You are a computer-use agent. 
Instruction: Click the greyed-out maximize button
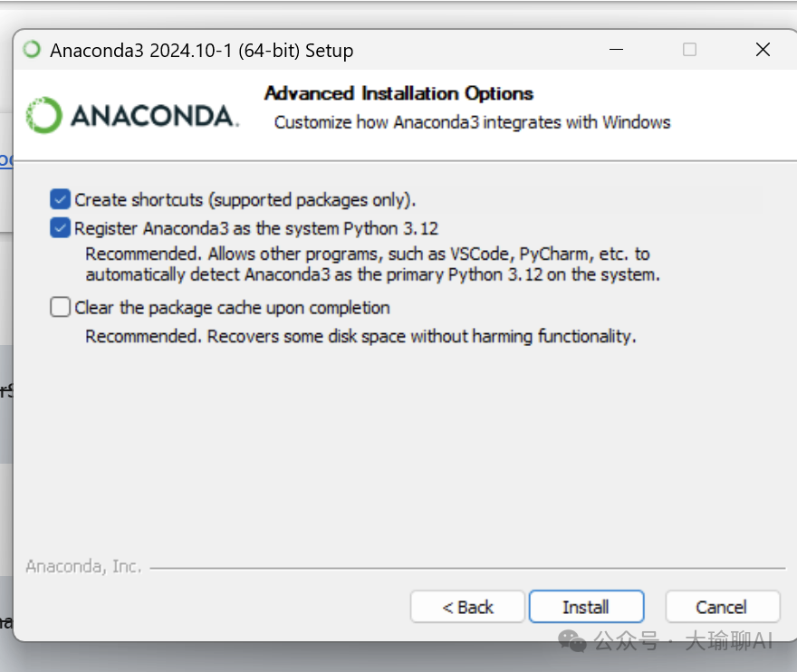[689, 50]
